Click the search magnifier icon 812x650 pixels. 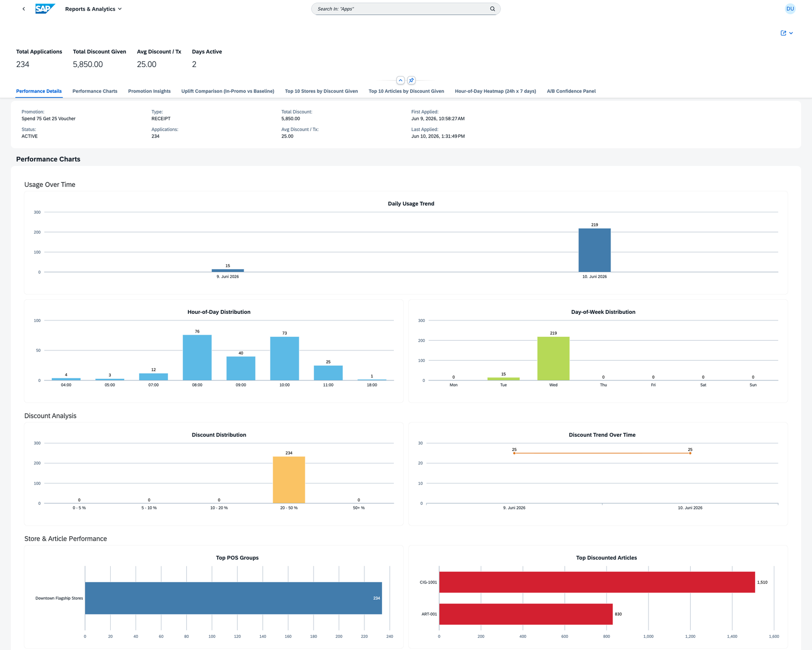tap(492, 9)
